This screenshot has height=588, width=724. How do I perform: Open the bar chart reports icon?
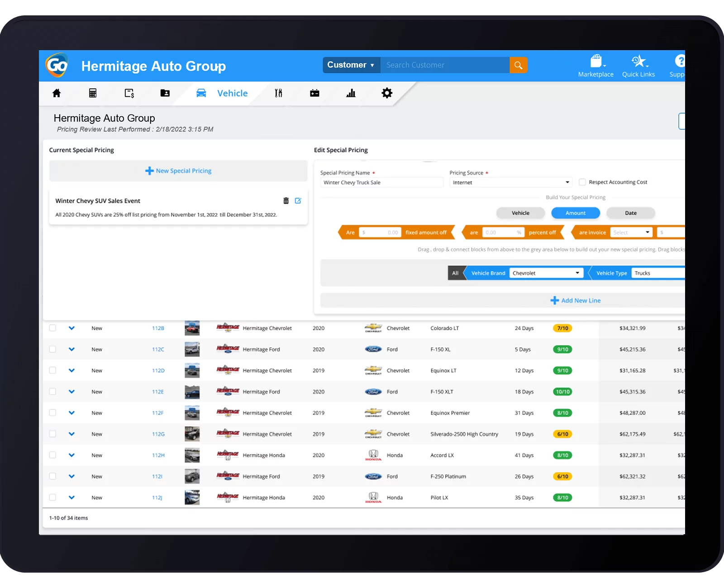click(351, 93)
